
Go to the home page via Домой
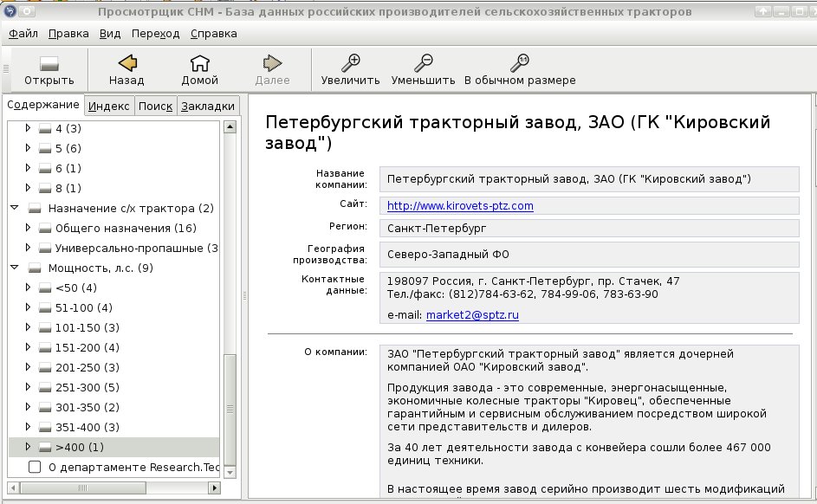tap(199, 63)
